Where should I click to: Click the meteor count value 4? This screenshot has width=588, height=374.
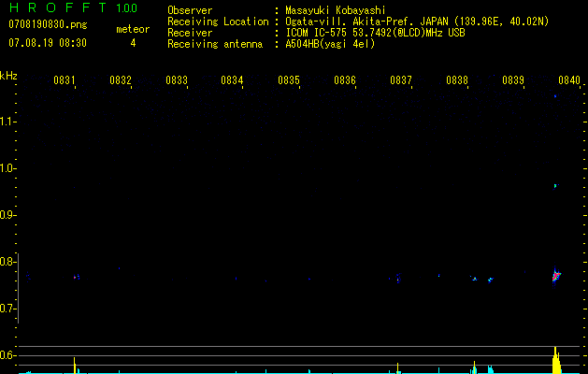click(133, 43)
